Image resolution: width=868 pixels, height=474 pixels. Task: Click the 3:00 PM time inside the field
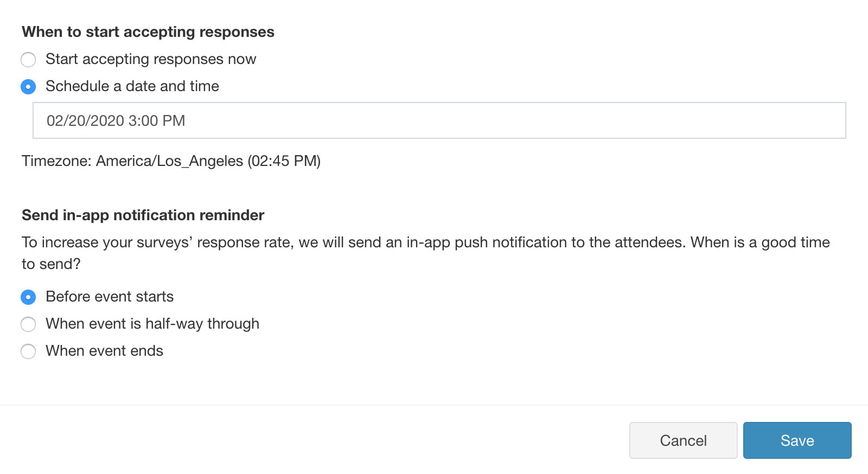coord(157,120)
